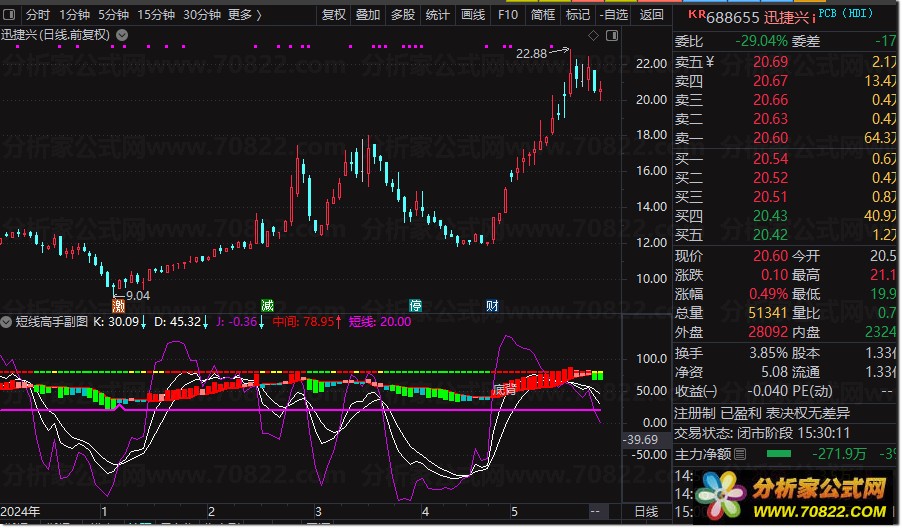
Task: Click the 净资 value 5.08
Action: tap(775, 372)
